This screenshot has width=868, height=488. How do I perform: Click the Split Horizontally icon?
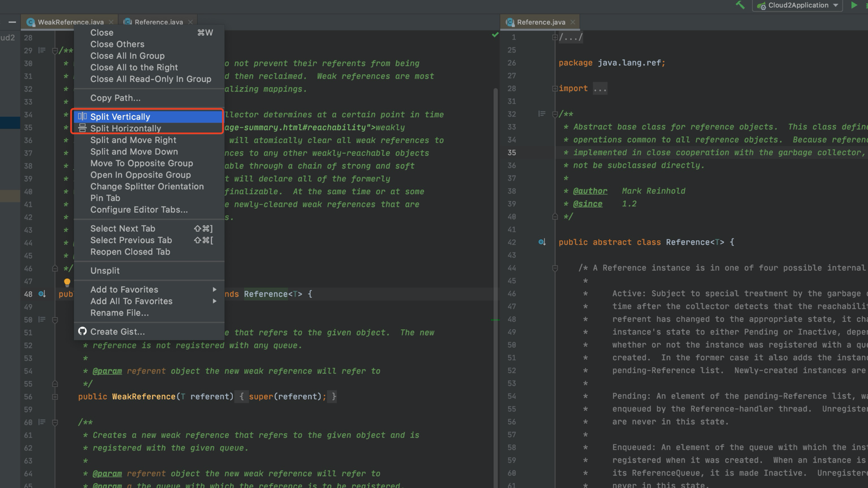tap(83, 128)
